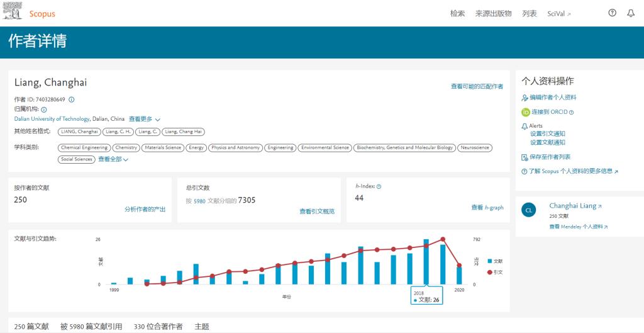The image size is (644, 333).
Task: Select the Chemical Engineering subject tag
Action: [84, 148]
